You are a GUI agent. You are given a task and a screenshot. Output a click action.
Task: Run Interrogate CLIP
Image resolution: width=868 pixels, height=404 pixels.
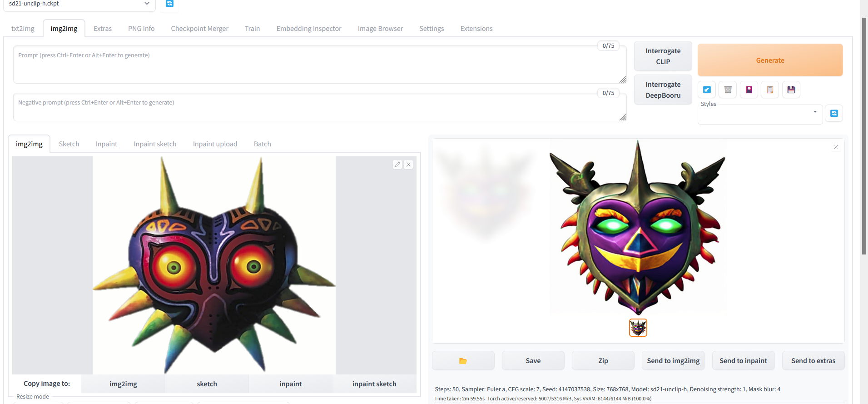coord(663,56)
